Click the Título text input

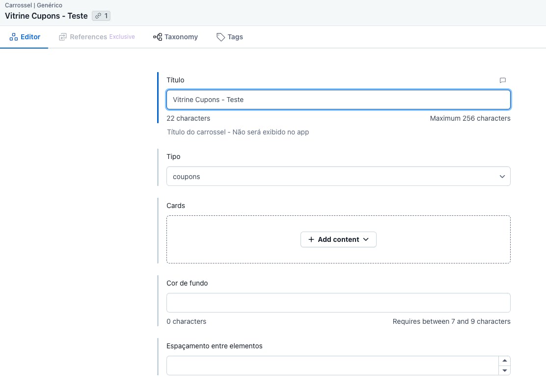coord(338,100)
